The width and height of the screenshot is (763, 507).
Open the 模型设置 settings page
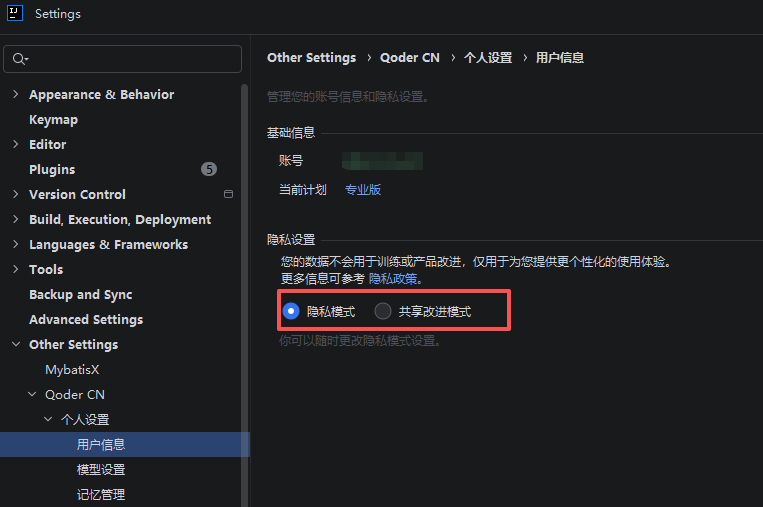pos(101,470)
